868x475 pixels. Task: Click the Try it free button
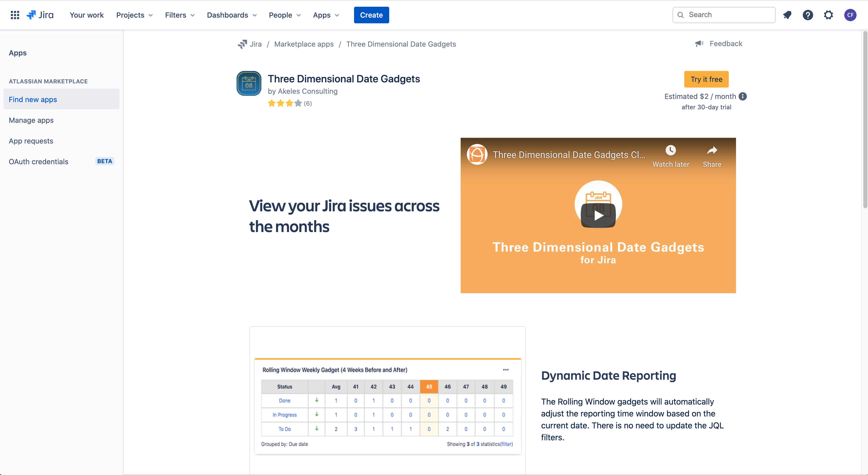click(x=706, y=79)
